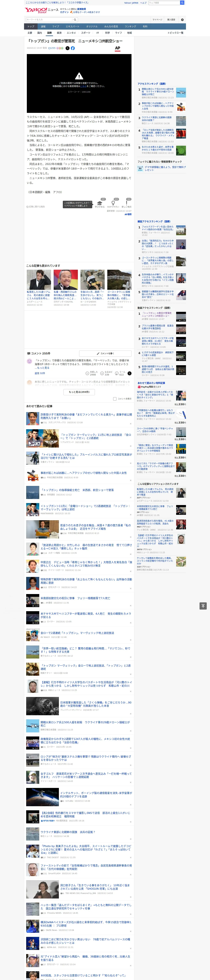This screenshot has width=210, height=980.
Task: Share article on X (Twitter) icon
Action: [67, 48]
